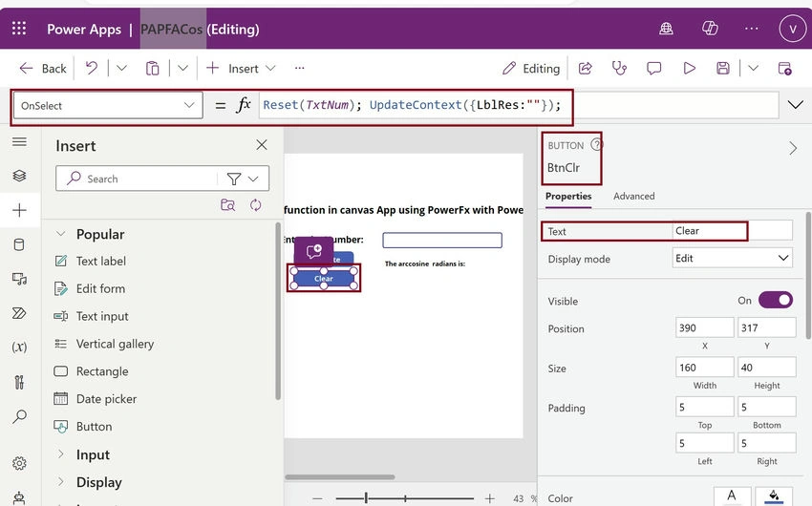Image resolution: width=812 pixels, height=506 pixels.
Task: Go Back with the arrow button
Action: (42, 69)
